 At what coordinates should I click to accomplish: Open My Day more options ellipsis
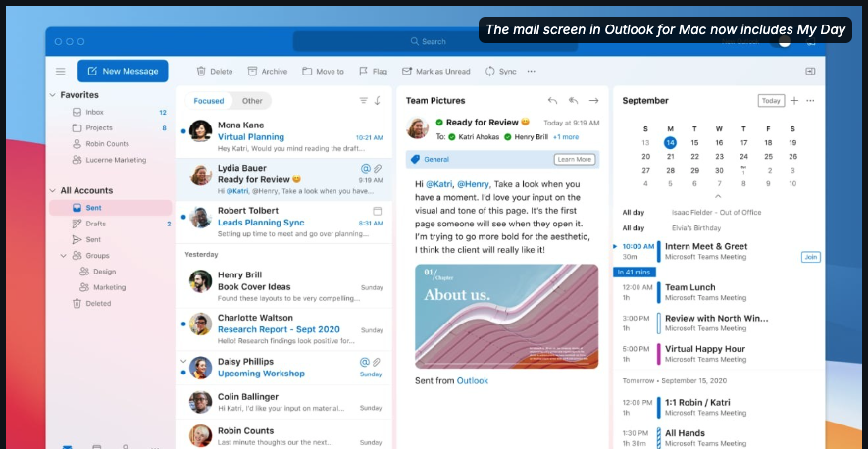(x=810, y=101)
